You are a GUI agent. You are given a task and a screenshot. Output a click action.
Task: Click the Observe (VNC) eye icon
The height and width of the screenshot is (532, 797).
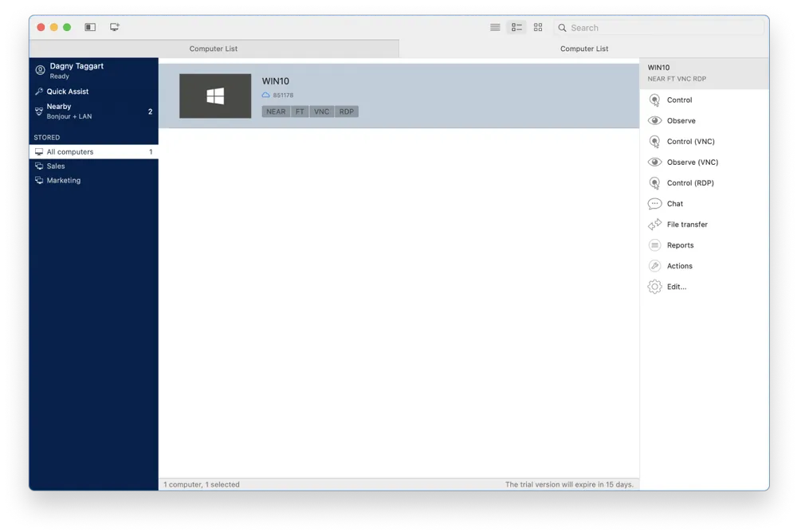click(x=654, y=162)
